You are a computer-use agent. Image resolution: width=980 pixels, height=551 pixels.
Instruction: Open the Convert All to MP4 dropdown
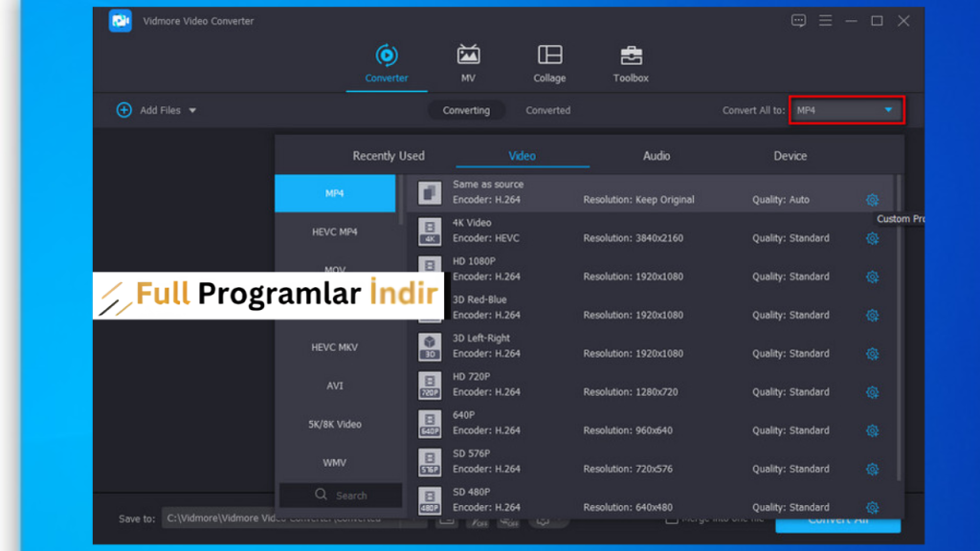coord(846,110)
